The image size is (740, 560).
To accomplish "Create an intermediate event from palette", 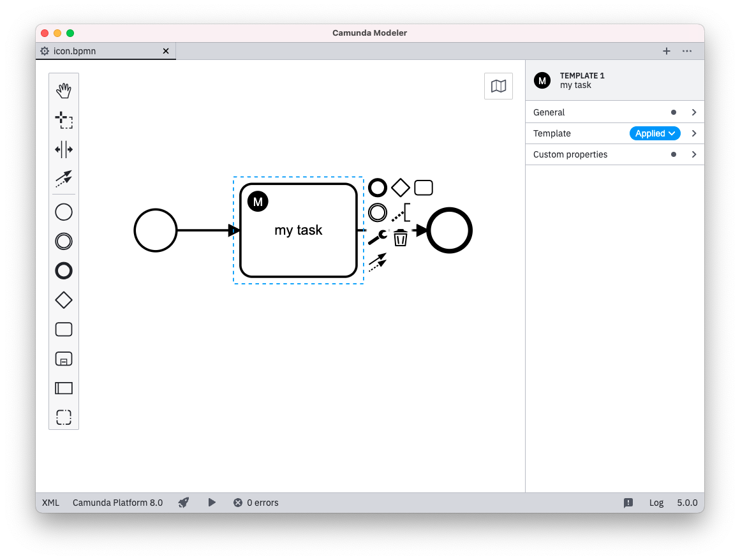I will click(x=64, y=242).
